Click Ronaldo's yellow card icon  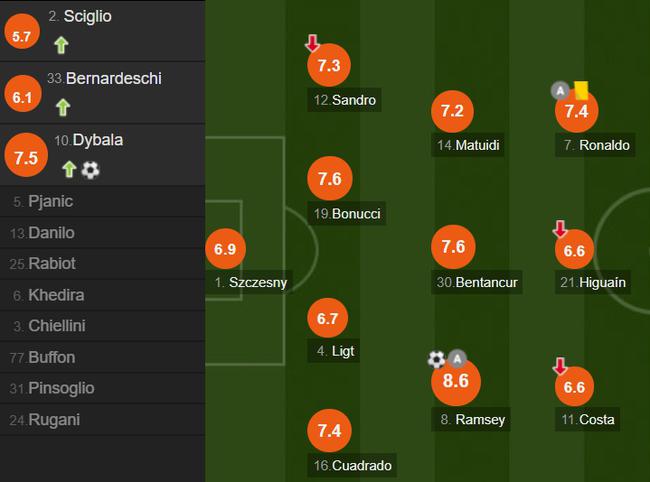pos(581,90)
